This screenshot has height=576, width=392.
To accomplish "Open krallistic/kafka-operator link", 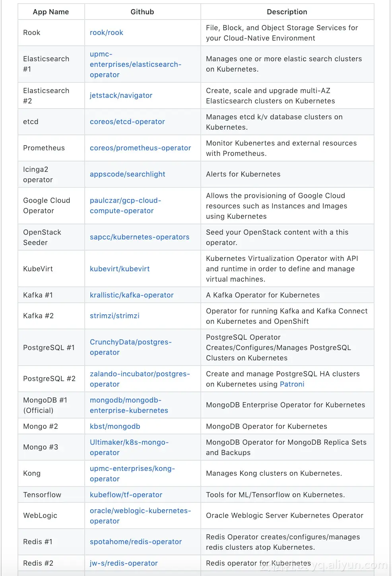I will click(132, 295).
